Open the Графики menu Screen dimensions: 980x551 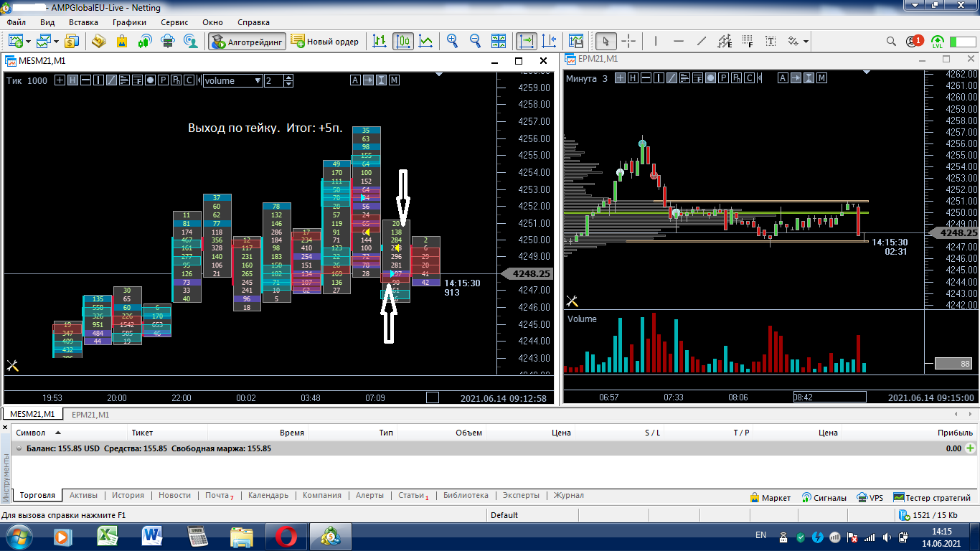point(129,22)
